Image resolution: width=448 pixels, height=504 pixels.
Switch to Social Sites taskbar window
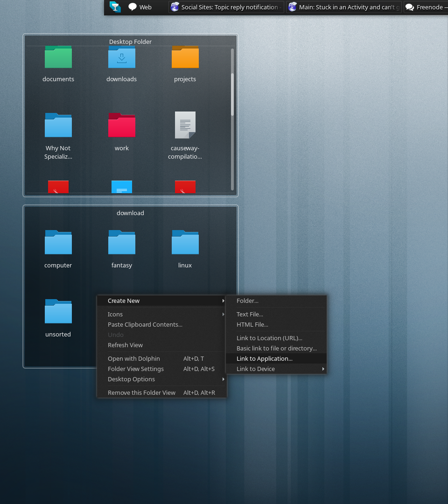click(x=226, y=7)
